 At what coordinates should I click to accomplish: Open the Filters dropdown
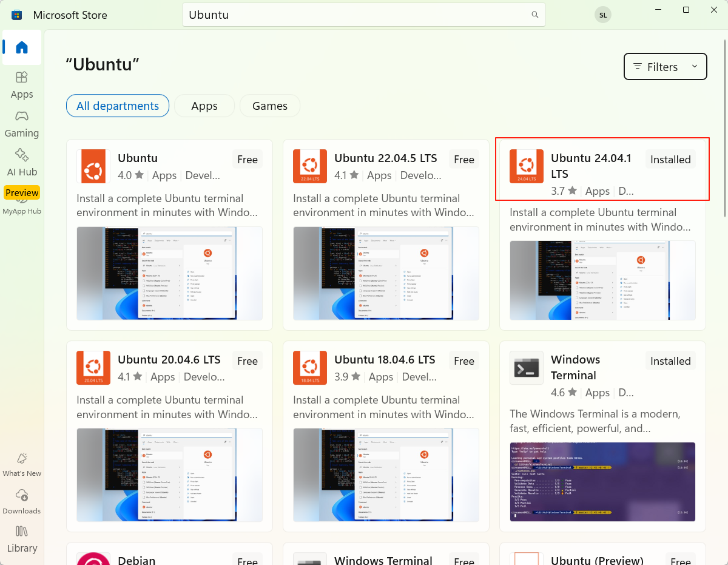666,67
